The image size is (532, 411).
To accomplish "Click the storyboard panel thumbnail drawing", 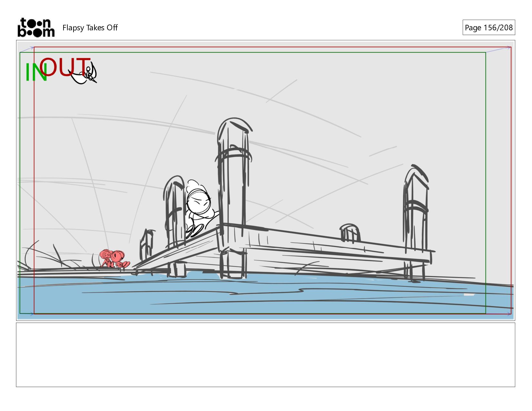I will pyautogui.click(x=265, y=180).
